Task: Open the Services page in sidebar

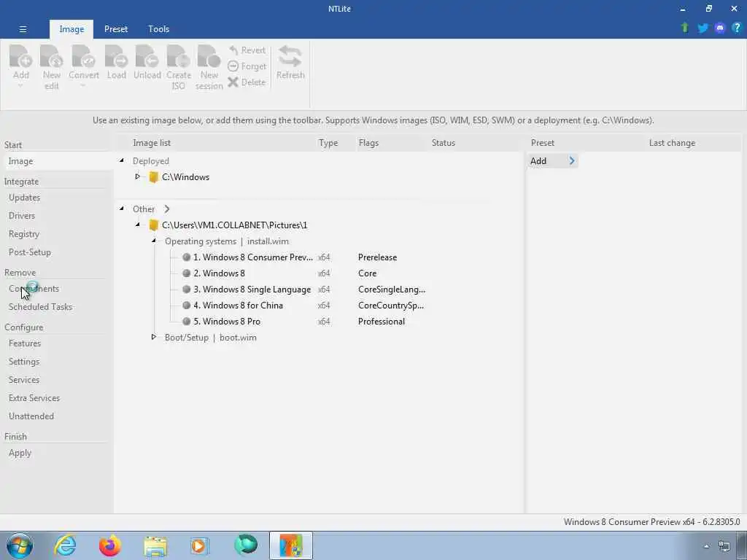Action: [24, 380]
